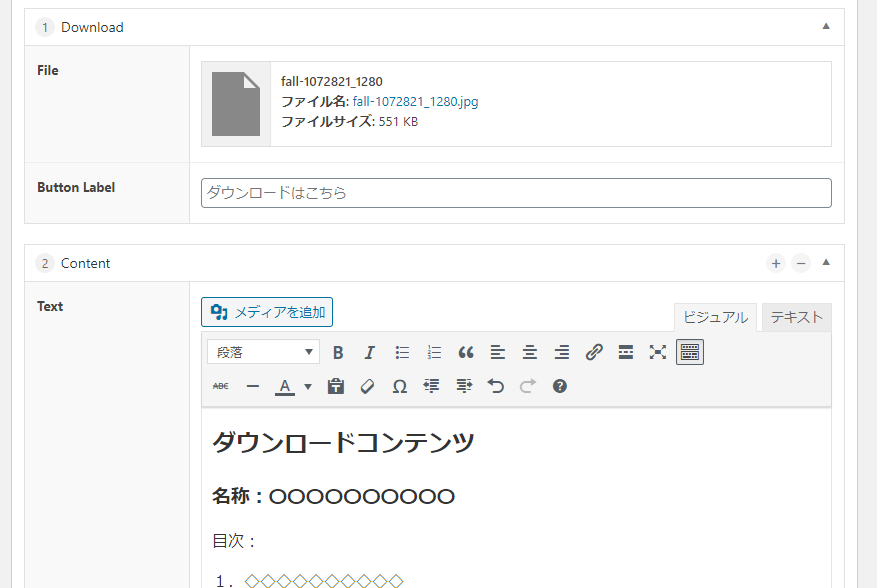
Task: Toggle italic formatting in editor toolbar
Action: (x=369, y=352)
